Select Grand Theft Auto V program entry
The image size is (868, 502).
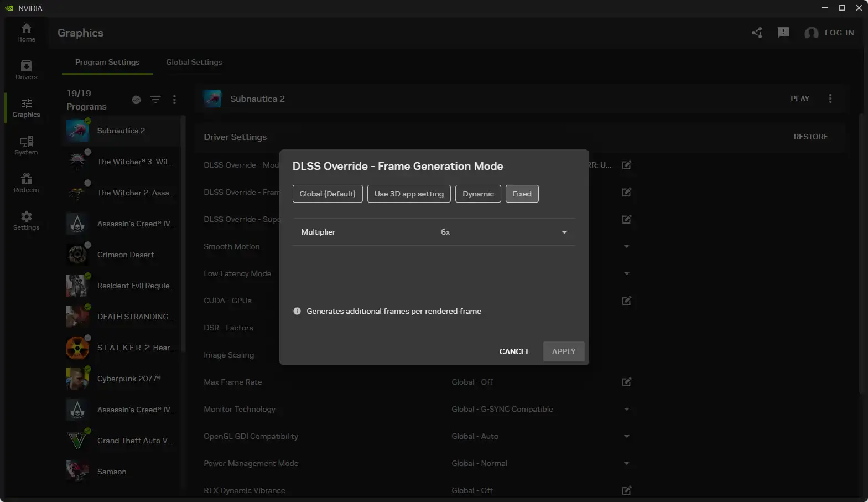[x=121, y=441]
